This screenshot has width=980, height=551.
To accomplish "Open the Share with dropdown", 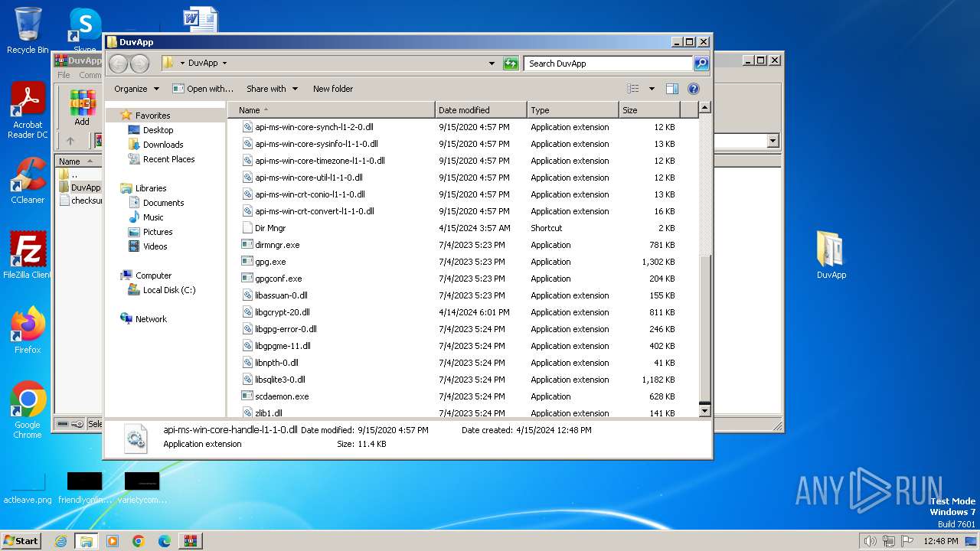I will [272, 89].
